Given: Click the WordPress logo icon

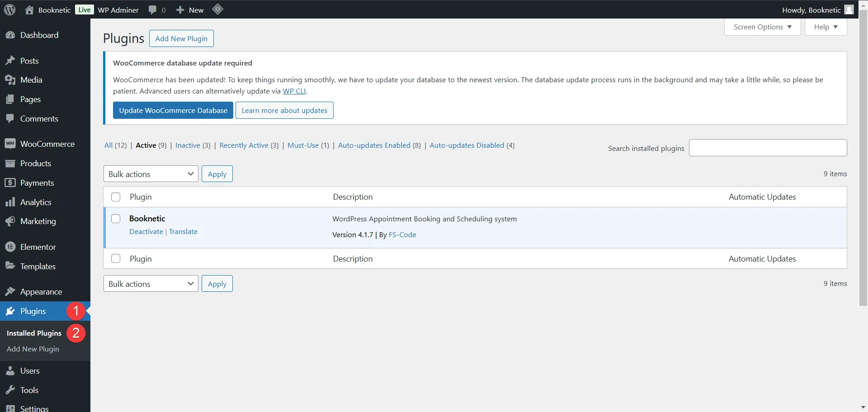Looking at the screenshot, I should 9,9.
